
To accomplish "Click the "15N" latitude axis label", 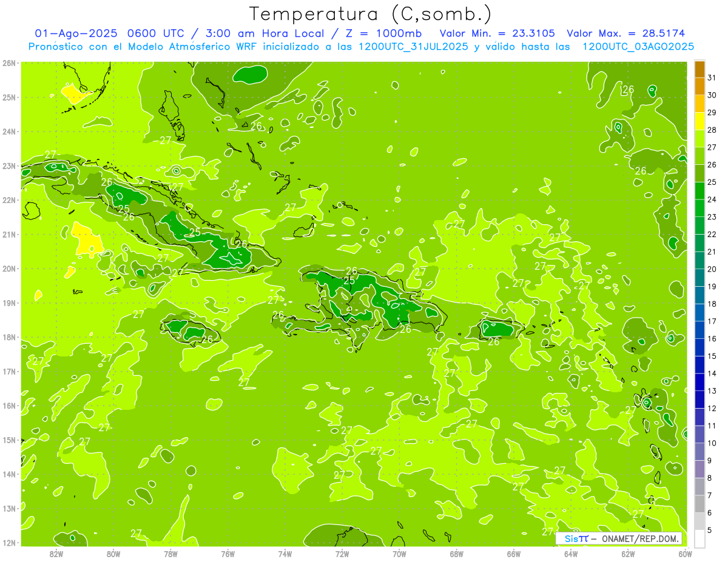I will (9, 440).
